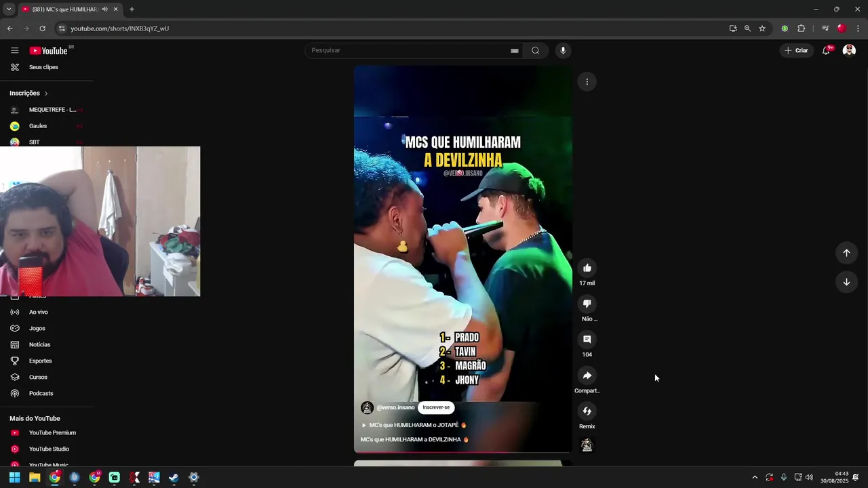The width and height of the screenshot is (868, 488).
Task: Open the Windows Start menu
Action: pos(14,477)
